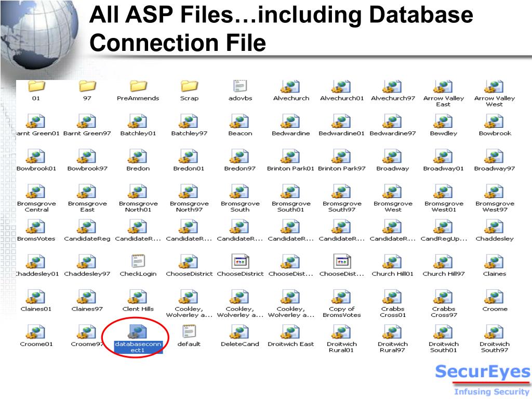Click the Arrow Valley East file icon
The height and width of the screenshot is (399, 532).
[x=444, y=86]
